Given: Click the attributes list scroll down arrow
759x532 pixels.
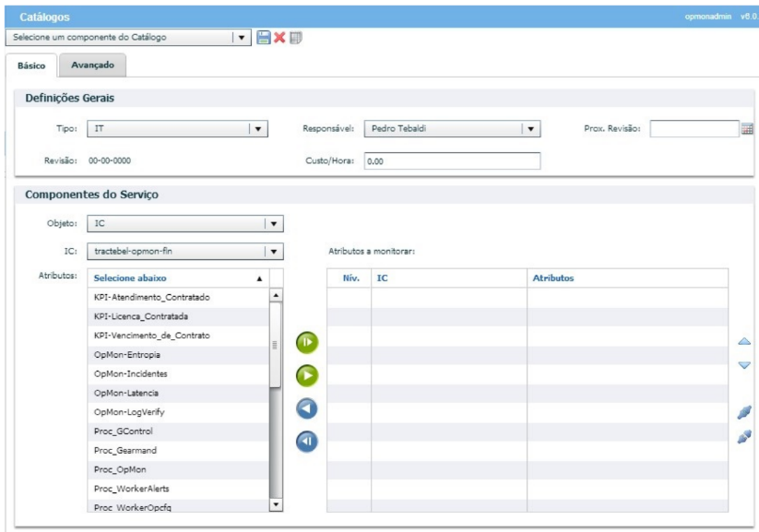Looking at the screenshot, I should coord(275,504).
